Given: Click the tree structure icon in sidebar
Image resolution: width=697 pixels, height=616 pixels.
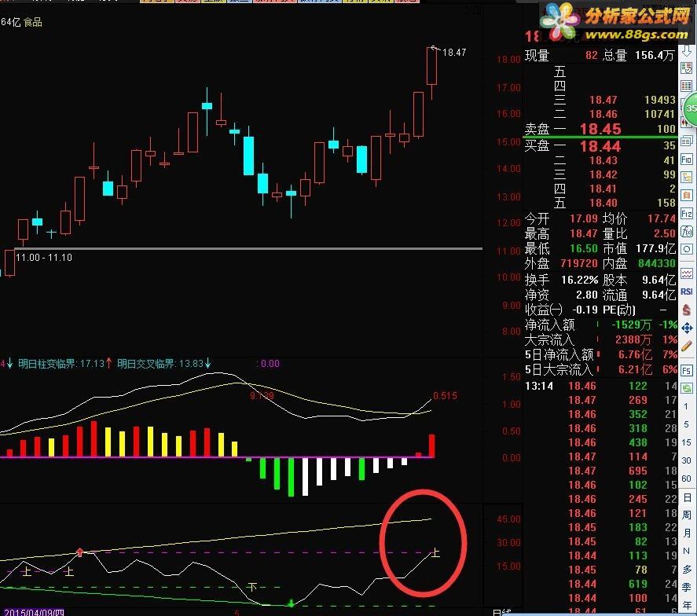Looking at the screenshot, I should click(687, 178).
